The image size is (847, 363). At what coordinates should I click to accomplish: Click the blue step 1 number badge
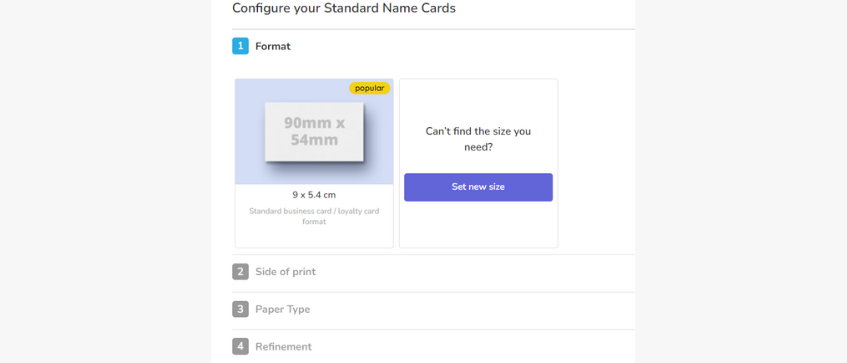pyautogui.click(x=240, y=46)
